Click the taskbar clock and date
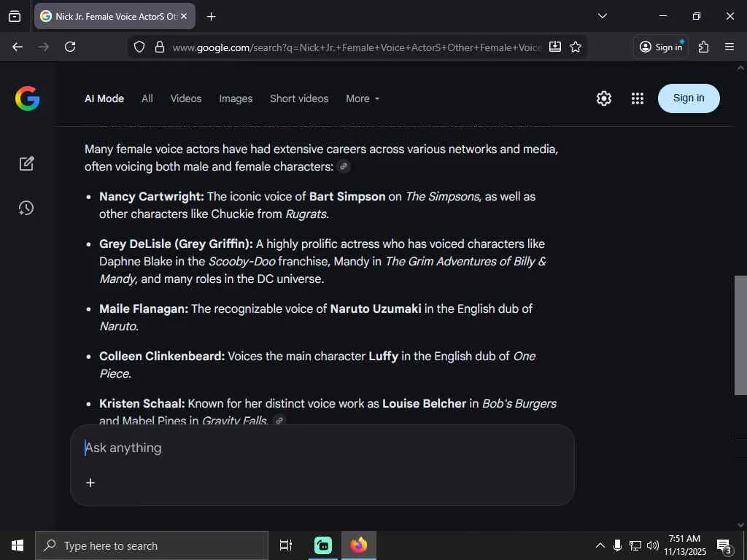The width and height of the screenshot is (747, 560). [684, 545]
